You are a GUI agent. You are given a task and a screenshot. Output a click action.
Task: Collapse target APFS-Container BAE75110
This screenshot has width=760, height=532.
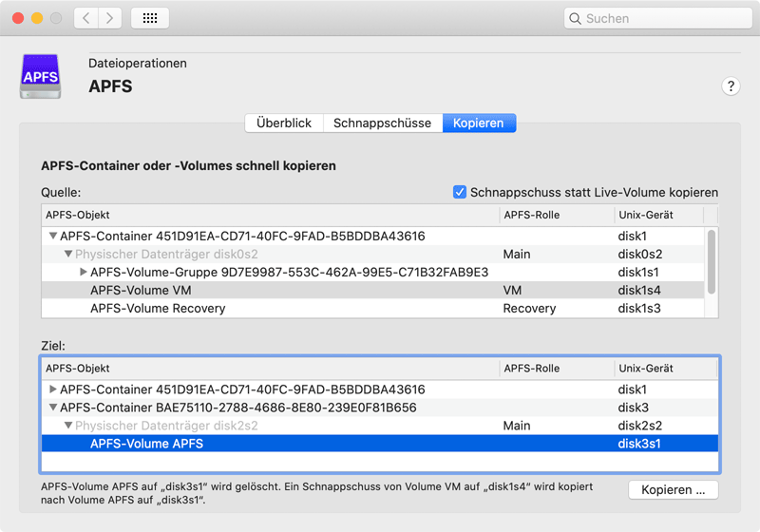point(53,408)
